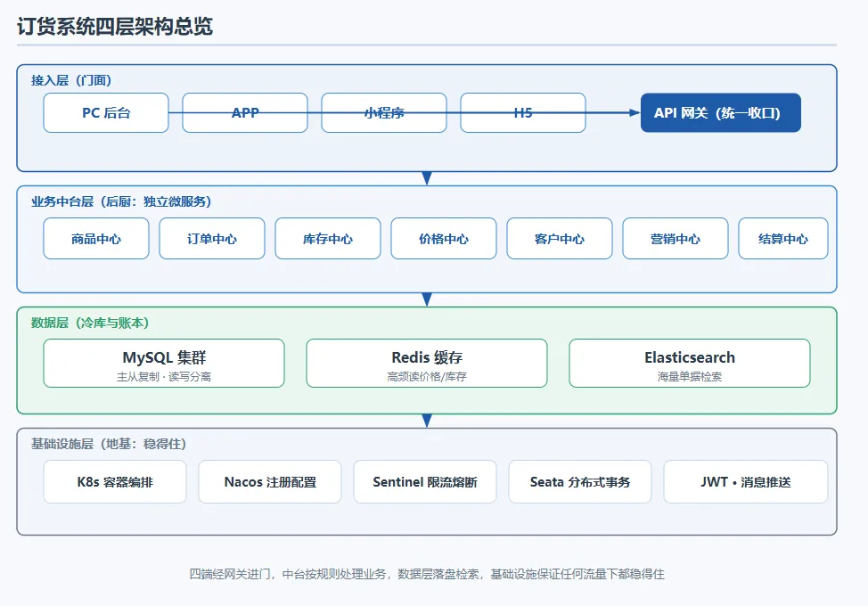Select the APP box in 接入层
868x606 pixels.
245,113
